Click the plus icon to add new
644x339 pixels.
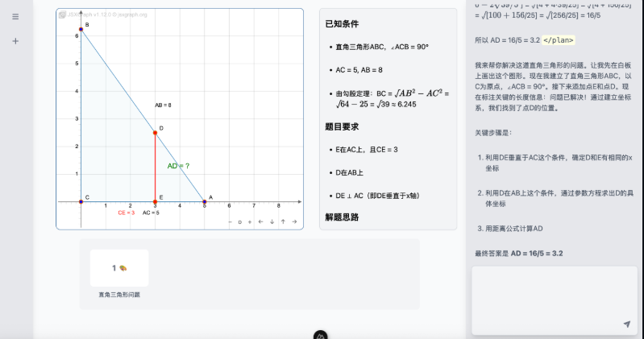pyautogui.click(x=15, y=41)
